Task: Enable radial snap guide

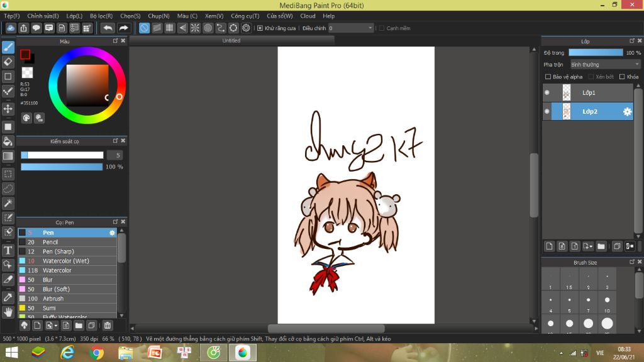Action: click(x=195, y=28)
